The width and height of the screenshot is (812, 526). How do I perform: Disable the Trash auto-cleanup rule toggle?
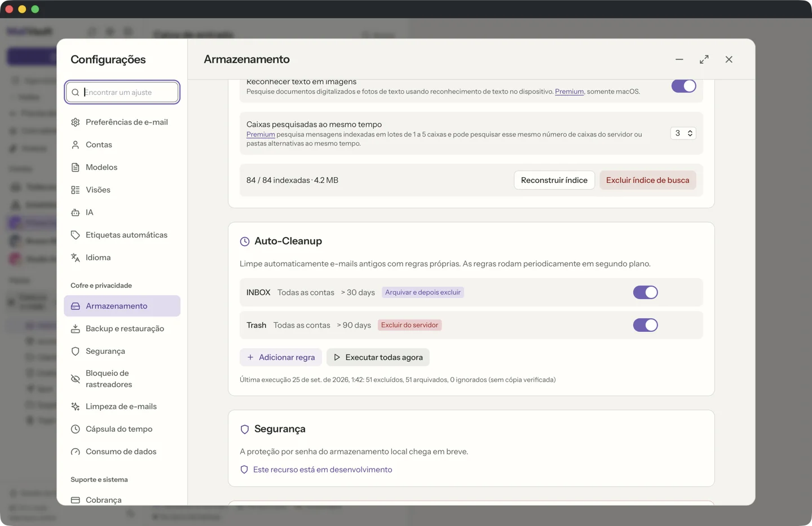[x=646, y=325]
